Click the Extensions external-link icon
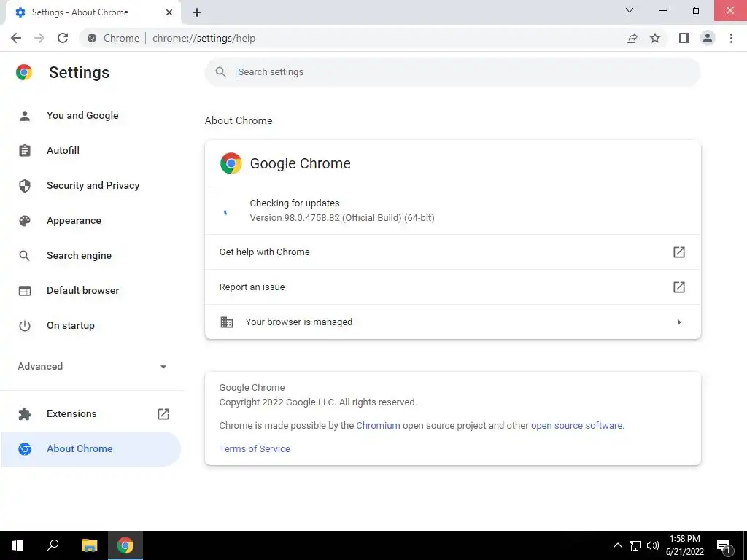747x560 pixels. (x=163, y=414)
